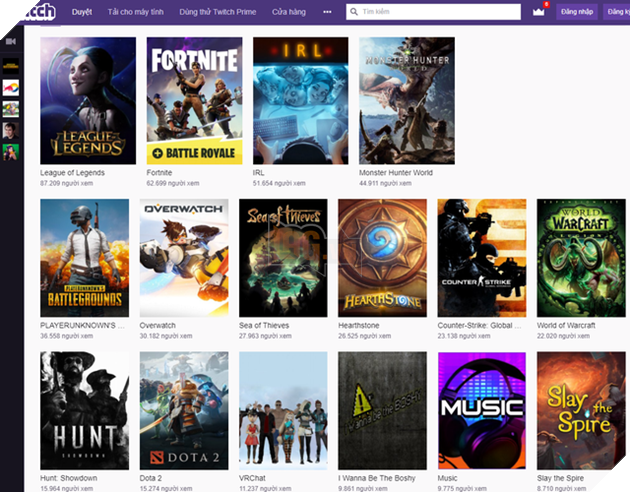
Task: Open the Overwatch cover art
Action: click(x=184, y=258)
